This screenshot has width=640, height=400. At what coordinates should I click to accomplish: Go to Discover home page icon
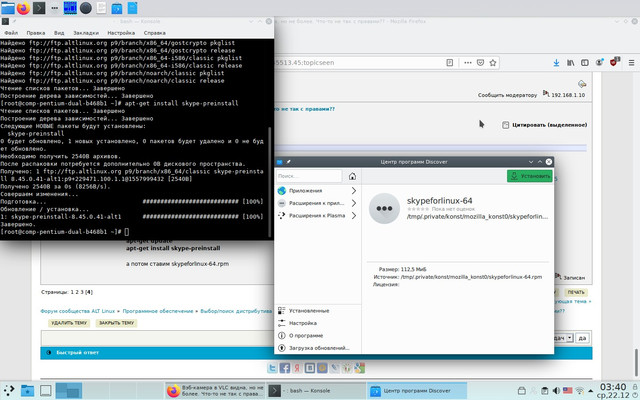[352, 176]
